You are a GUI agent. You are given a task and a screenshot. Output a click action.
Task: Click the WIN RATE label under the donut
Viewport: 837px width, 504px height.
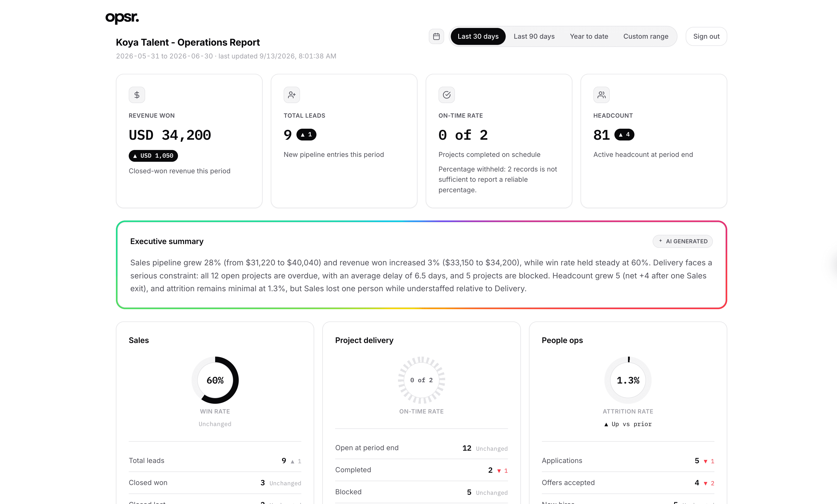pos(215,411)
